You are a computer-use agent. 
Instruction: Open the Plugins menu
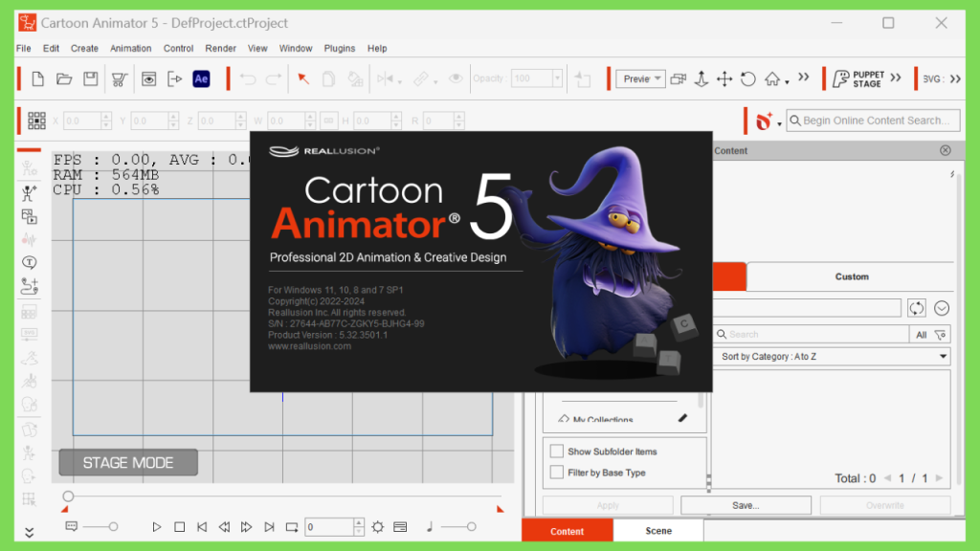[340, 48]
